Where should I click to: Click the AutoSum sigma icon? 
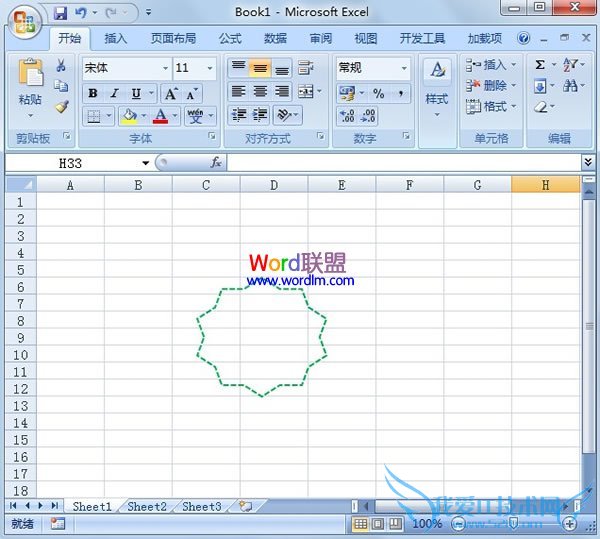coord(540,65)
